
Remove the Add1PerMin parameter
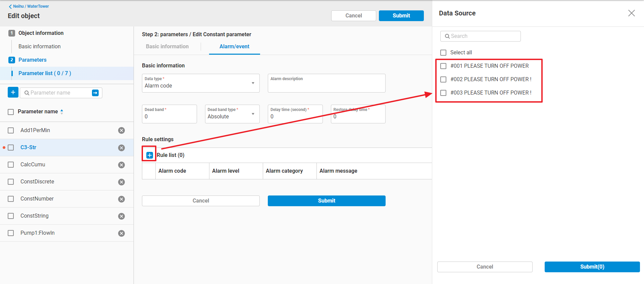coord(121,130)
